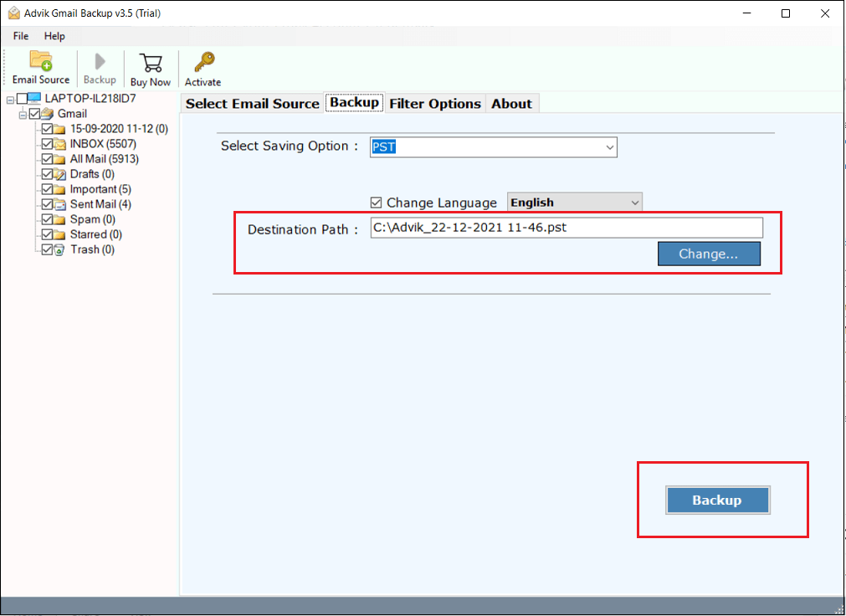Close the Advik Gmail Backup window
846x616 pixels.
tap(825, 13)
